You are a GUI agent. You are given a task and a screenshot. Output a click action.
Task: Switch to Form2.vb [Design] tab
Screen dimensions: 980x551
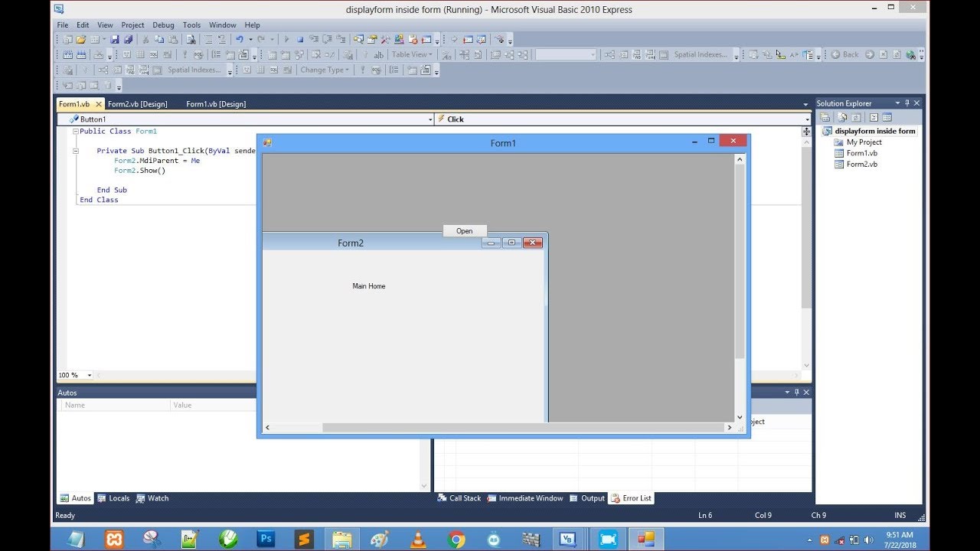[x=138, y=104]
